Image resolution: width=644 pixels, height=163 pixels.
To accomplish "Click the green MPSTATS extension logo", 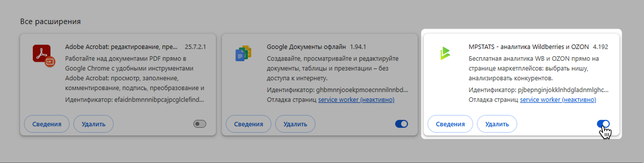I will tap(445, 53).
